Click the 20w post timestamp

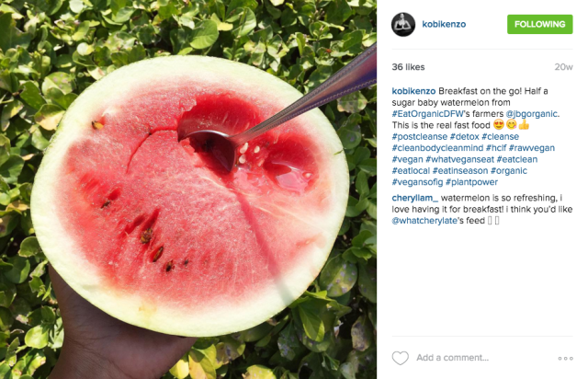563,67
